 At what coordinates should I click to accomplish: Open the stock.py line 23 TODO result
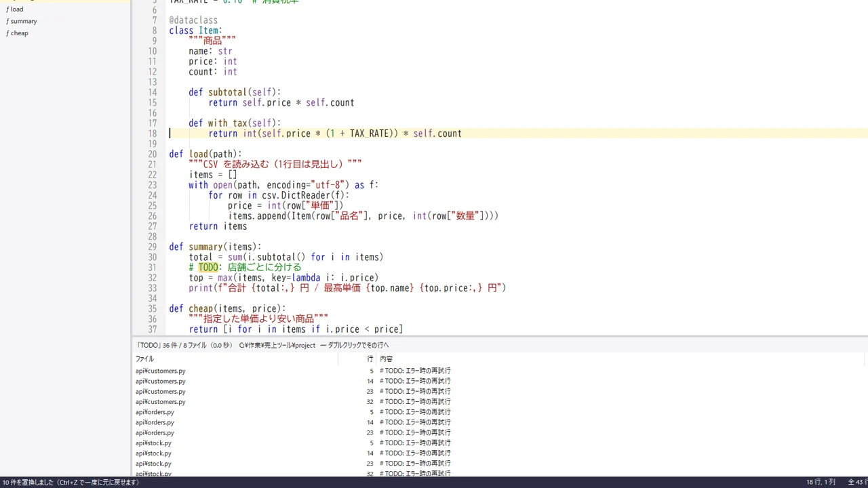pyautogui.click(x=500, y=464)
